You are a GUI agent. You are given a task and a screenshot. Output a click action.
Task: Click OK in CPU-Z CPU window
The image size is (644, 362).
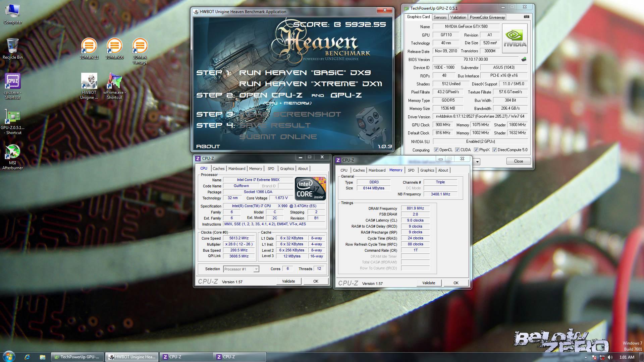tap(316, 281)
